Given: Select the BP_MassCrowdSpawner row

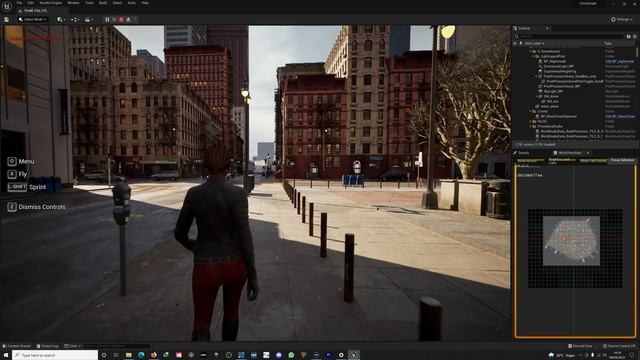Looking at the screenshot, I should tap(558, 116).
